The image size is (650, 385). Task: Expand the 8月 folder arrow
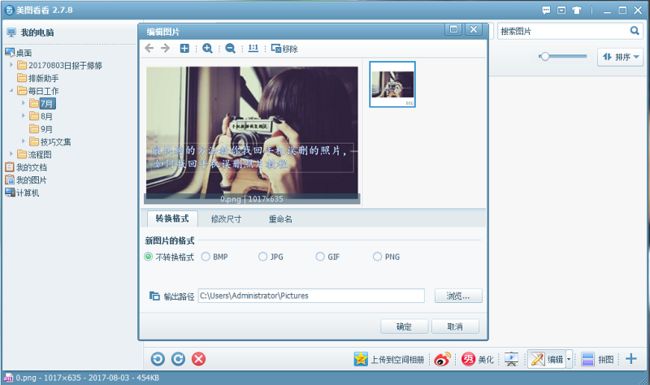pyautogui.click(x=23, y=116)
